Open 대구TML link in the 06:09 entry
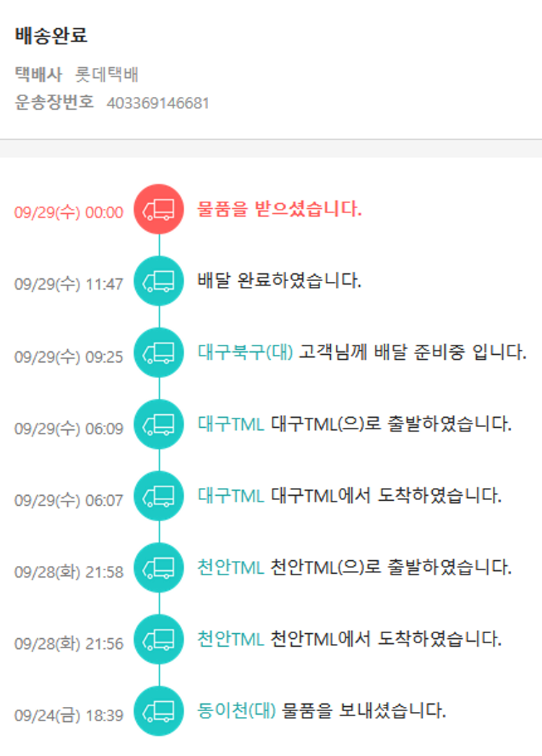The width and height of the screenshot is (542, 756). [231, 424]
